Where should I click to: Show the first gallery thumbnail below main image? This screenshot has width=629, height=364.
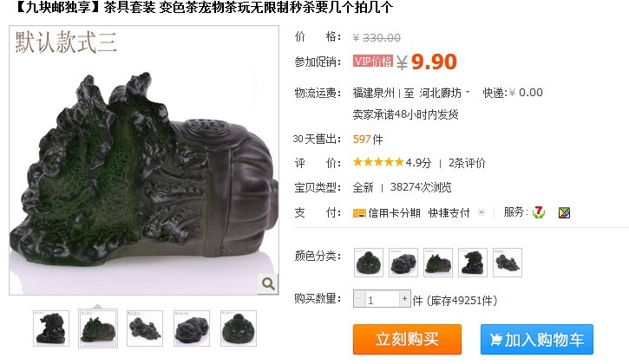pos(51,328)
